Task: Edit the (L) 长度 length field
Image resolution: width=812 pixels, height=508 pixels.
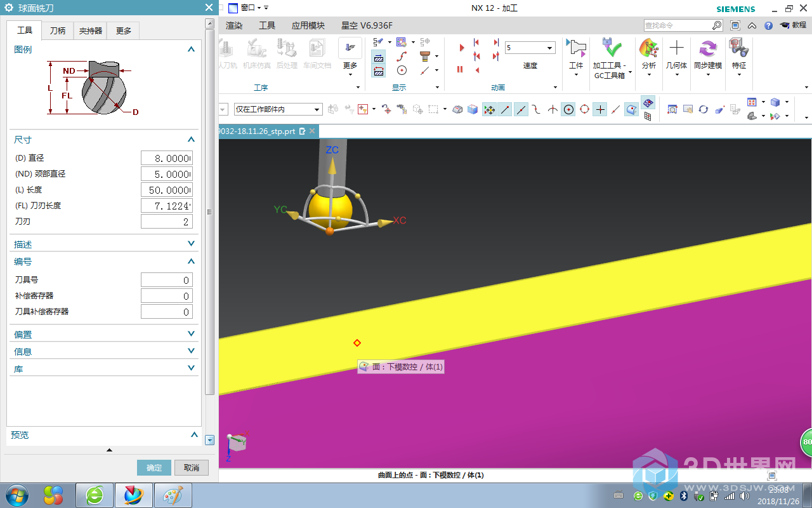Action: (x=167, y=190)
